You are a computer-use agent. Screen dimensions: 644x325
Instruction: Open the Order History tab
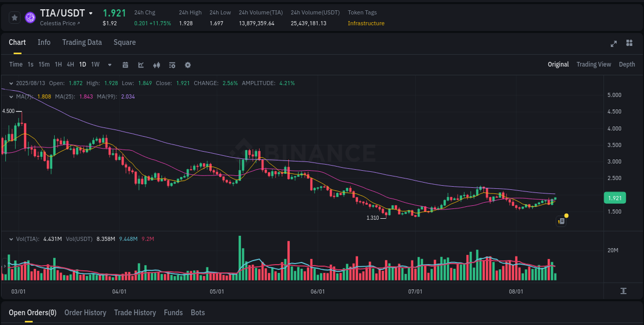pyautogui.click(x=85, y=313)
